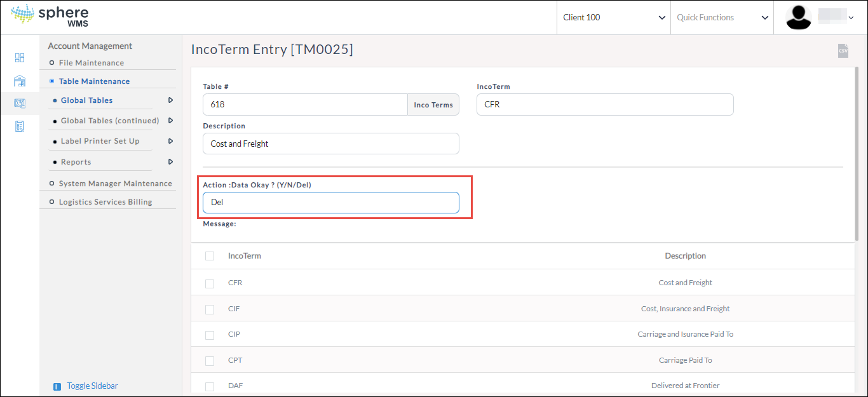Expand the Label Printer Set Up arrow
Image resolution: width=868 pixels, height=397 pixels.
coord(170,141)
